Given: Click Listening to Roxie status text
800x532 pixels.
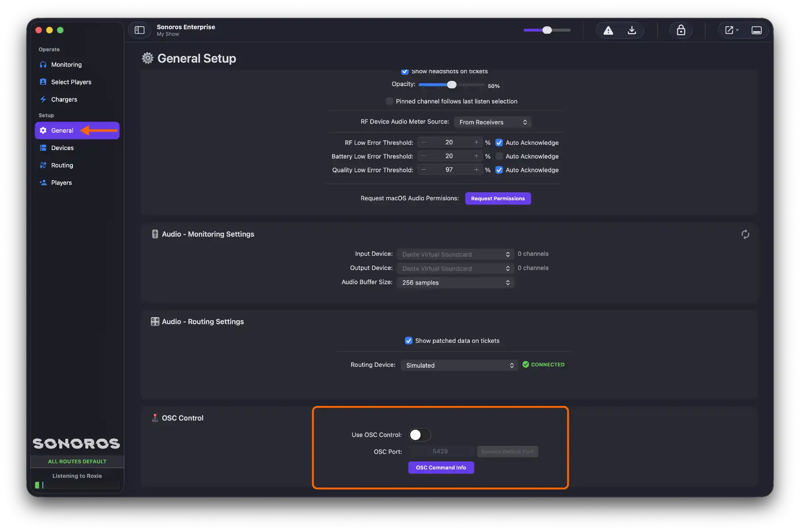Looking at the screenshot, I should [77, 476].
